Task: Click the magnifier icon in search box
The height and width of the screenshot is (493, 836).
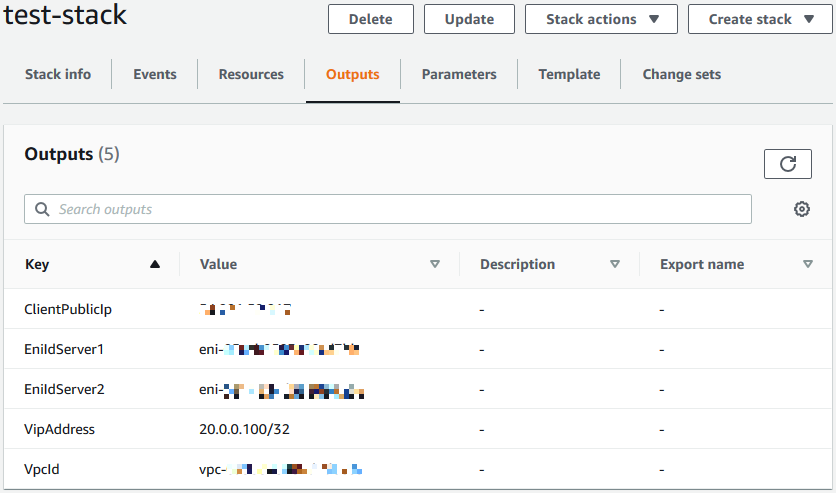Action: point(42,209)
